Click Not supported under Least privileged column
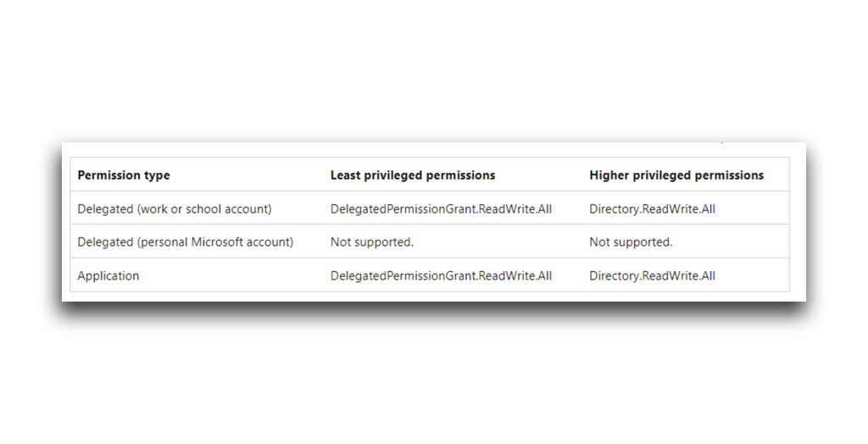This screenshot has width=868, height=444. (372, 242)
